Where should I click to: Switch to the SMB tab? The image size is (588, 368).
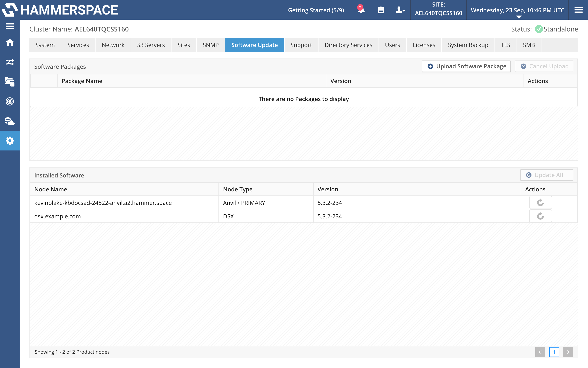click(x=529, y=45)
